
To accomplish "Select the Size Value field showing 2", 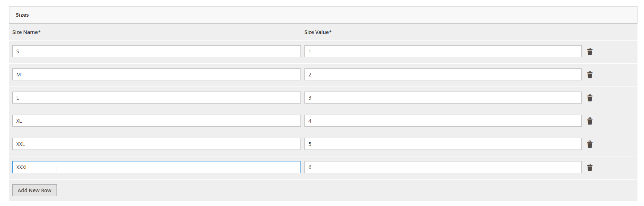I will 443,75.
